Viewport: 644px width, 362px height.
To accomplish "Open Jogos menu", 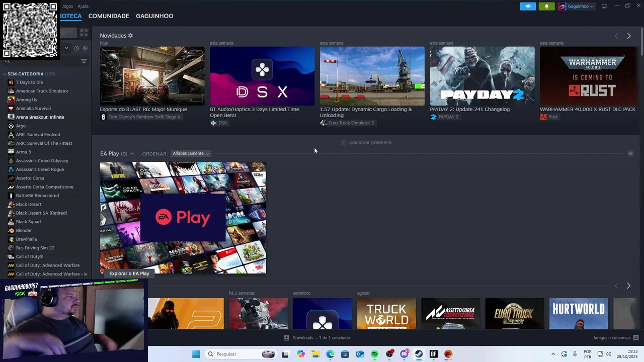I will pos(67,7).
